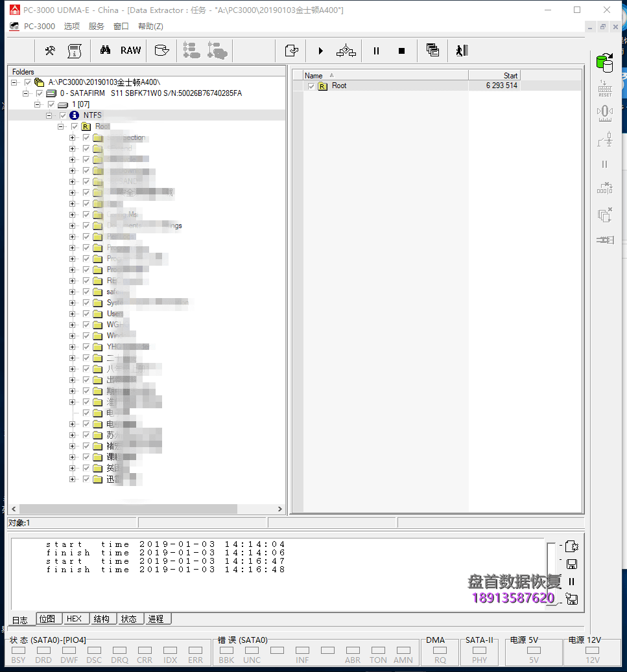The height and width of the screenshot is (672, 627).
Task: Expand the safe folder node
Action: pos(72,292)
